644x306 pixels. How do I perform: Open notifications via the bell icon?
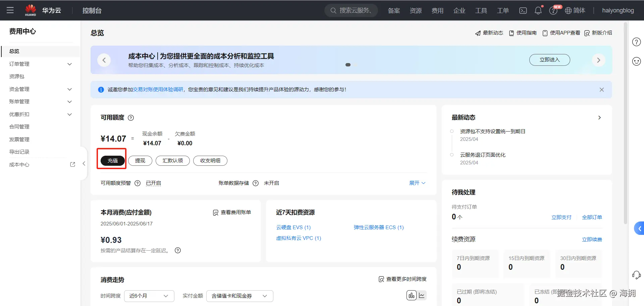point(538,10)
